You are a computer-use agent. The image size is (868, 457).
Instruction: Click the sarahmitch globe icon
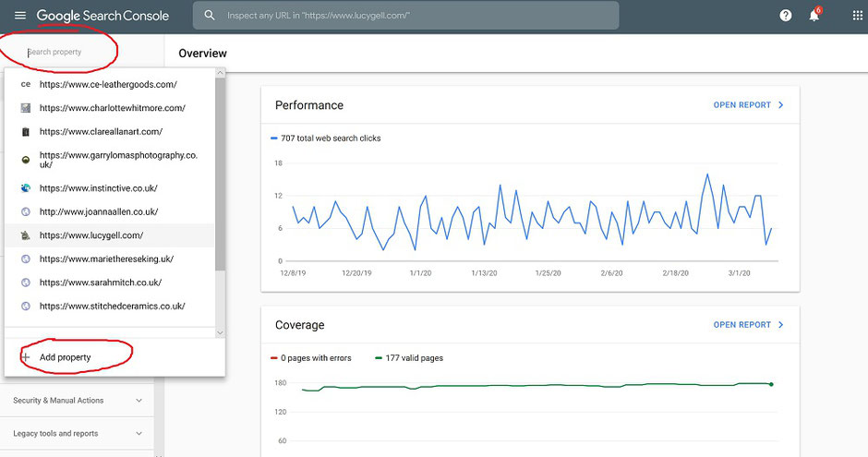point(26,283)
